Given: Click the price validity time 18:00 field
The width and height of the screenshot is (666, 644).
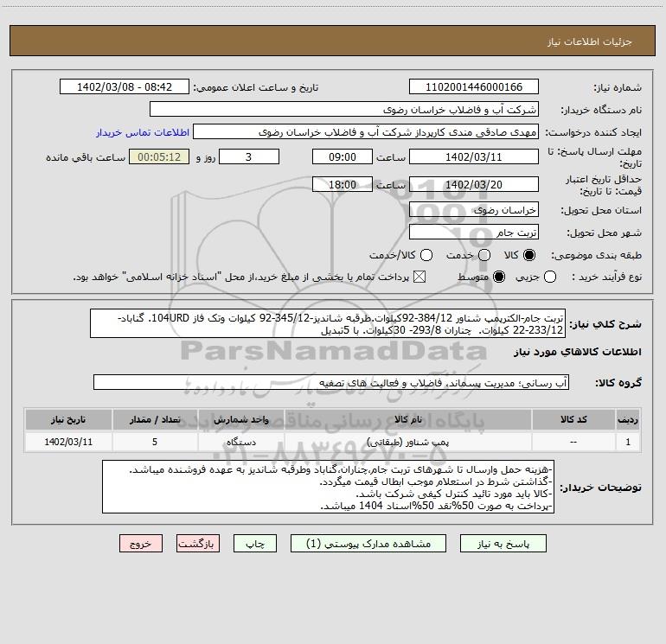Looking at the screenshot, I should click(x=343, y=184).
